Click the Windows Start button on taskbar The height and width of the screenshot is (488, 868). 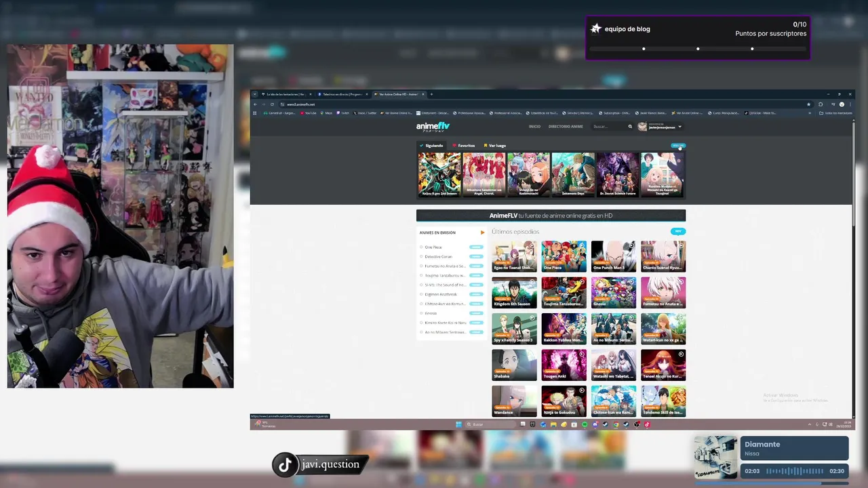pyautogui.click(x=459, y=424)
